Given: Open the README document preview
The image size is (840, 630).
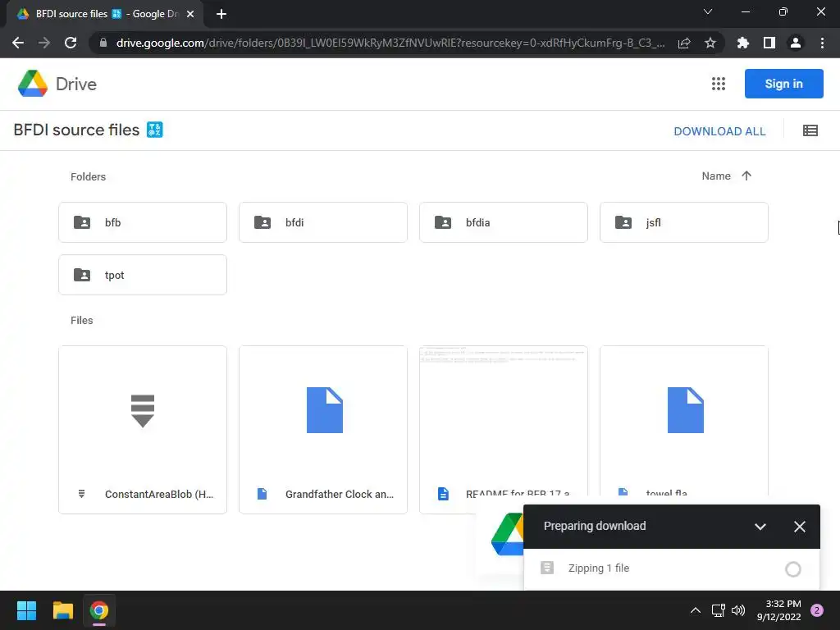Looking at the screenshot, I should click(x=504, y=411).
